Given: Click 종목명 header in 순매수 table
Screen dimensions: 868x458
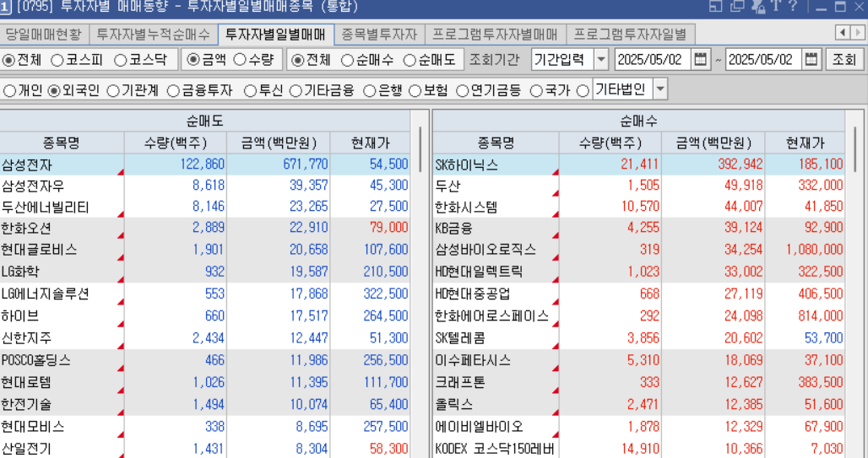Looking at the screenshot, I should 496,143.
